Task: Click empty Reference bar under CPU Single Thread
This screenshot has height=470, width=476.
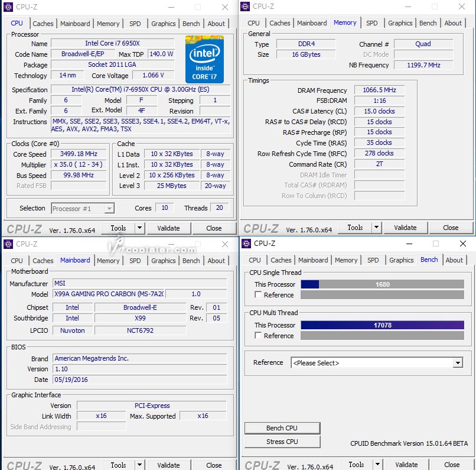Action: [x=383, y=294]
